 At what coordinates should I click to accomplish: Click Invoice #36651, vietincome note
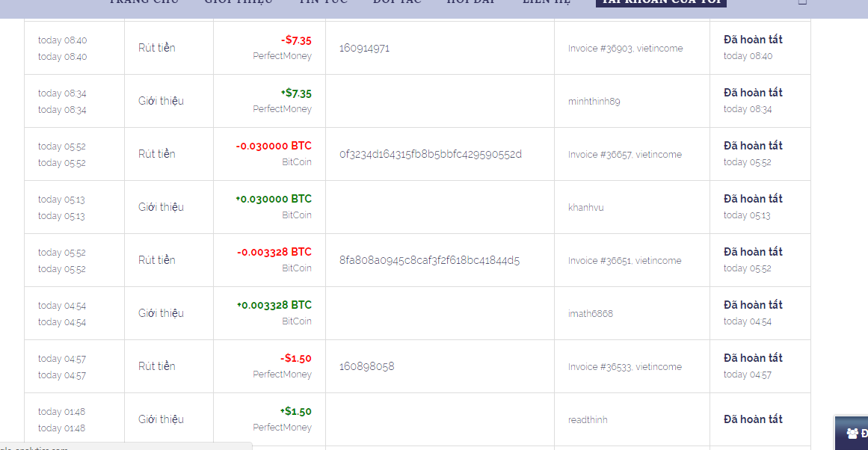coord(624,261)
